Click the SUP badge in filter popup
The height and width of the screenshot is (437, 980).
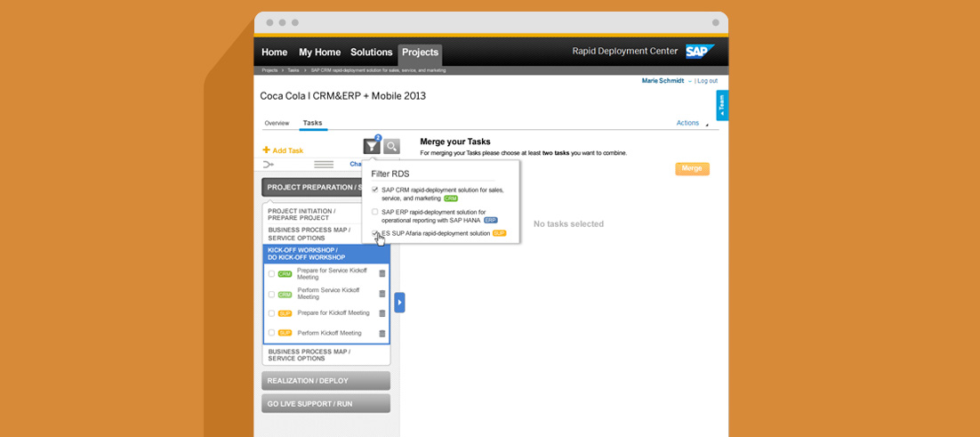click(x=500, y=233)
